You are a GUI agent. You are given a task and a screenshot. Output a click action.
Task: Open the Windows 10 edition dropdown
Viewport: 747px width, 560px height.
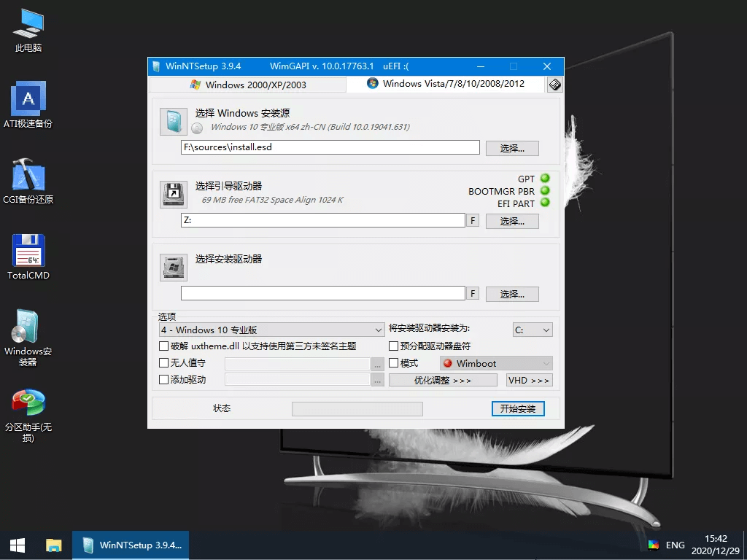pyautogui.click(x=271, y=329)
